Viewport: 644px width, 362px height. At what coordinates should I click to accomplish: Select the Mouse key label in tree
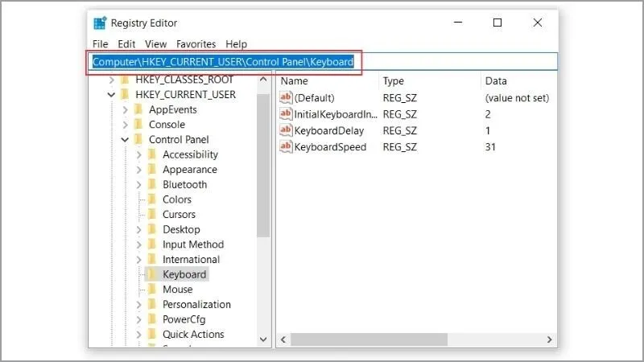(177, 290)
